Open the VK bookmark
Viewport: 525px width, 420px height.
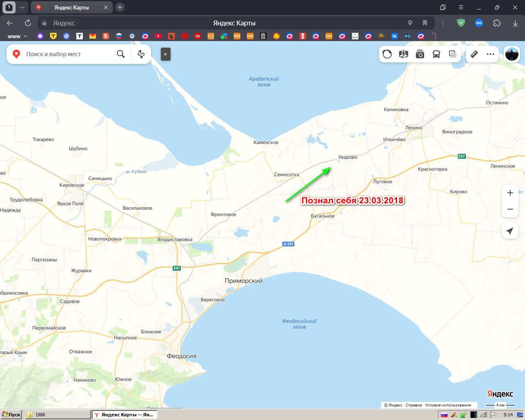(x=395, y=36)
